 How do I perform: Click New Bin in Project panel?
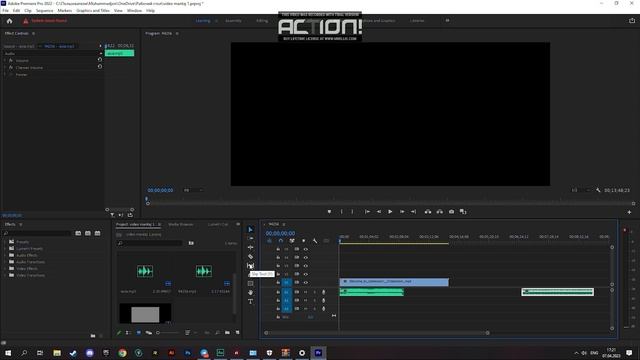pos(227,333)
